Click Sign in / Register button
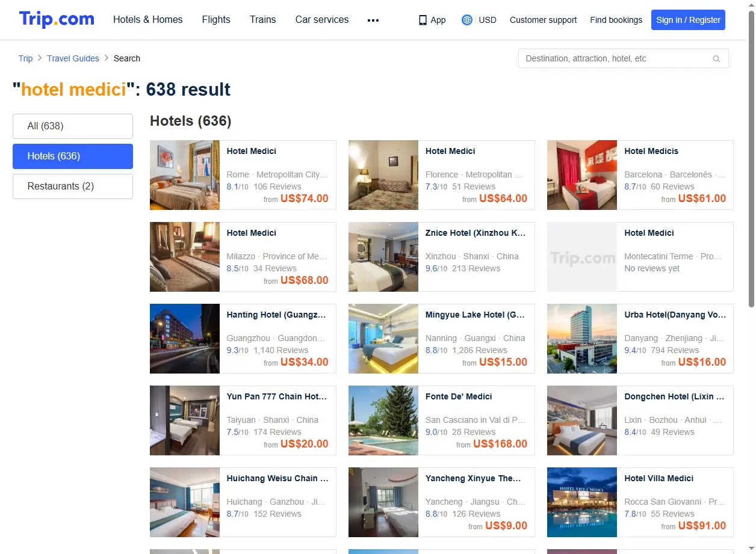The width and height of the screenshot is (756, 554). coord(688,20)
